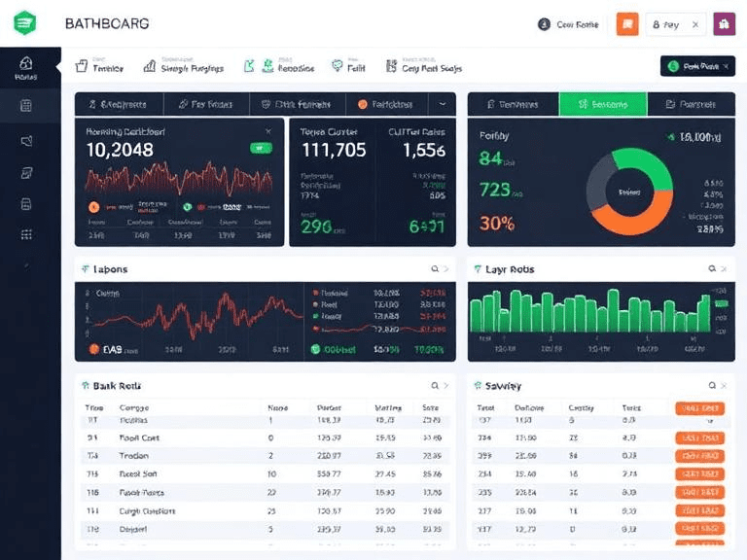Click the bar chart icon in top toolbar
Viewport: 747px width, 560px height.
(x=150, y=66)
